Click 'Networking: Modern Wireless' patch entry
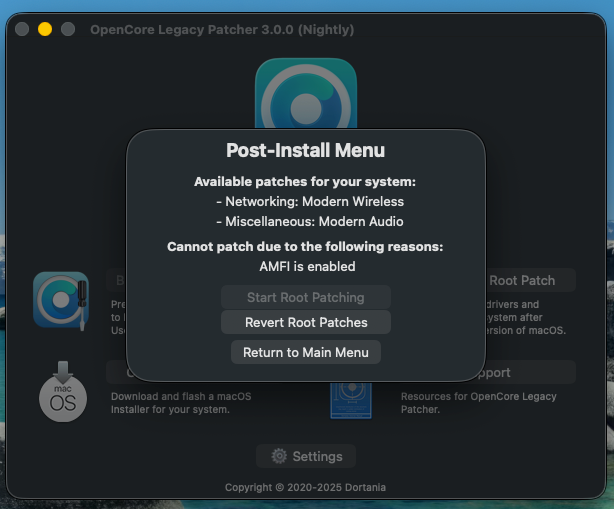Viewport: 614px width, 509px height. 310,201
